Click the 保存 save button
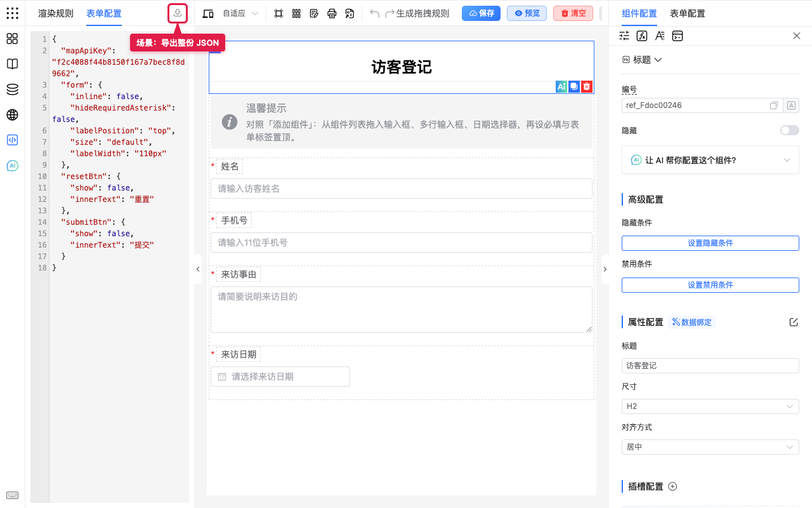This screenshot has height=508, width=812. coord(481,13)
